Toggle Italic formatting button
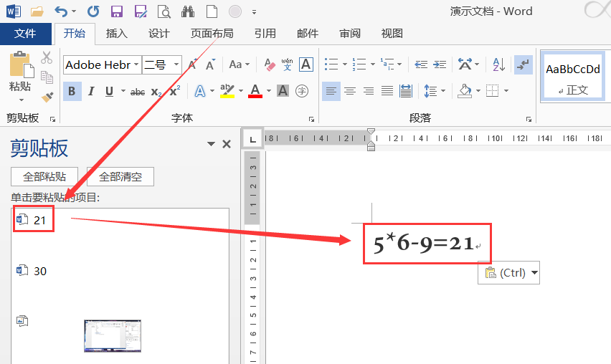Image resolution: width=611 pixels, height=364 pixels. (91, 92)
